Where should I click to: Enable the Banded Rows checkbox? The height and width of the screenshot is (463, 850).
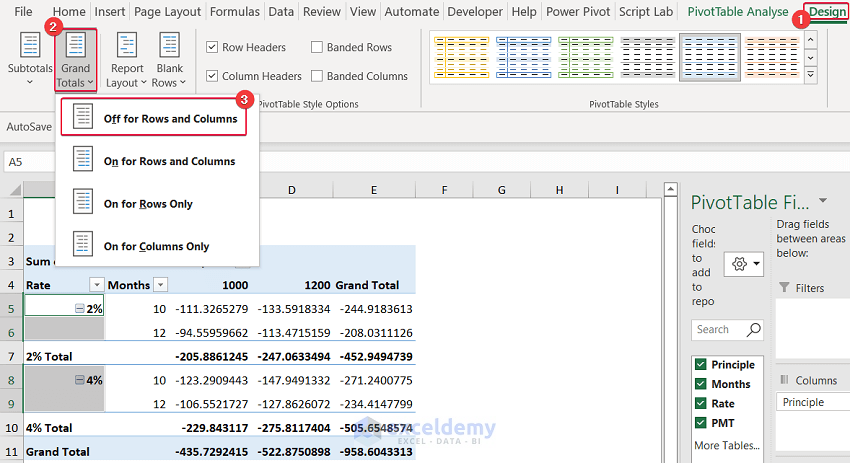click(317, 47)
